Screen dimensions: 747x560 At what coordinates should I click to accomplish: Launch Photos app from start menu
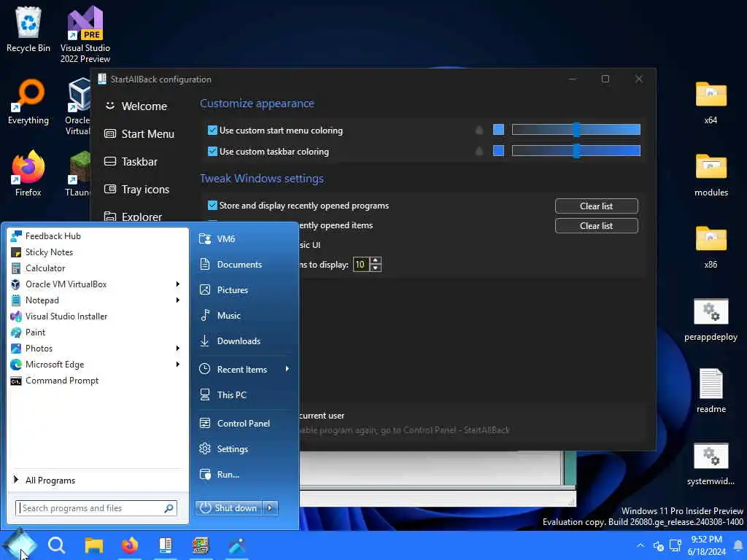click(39, 349)
